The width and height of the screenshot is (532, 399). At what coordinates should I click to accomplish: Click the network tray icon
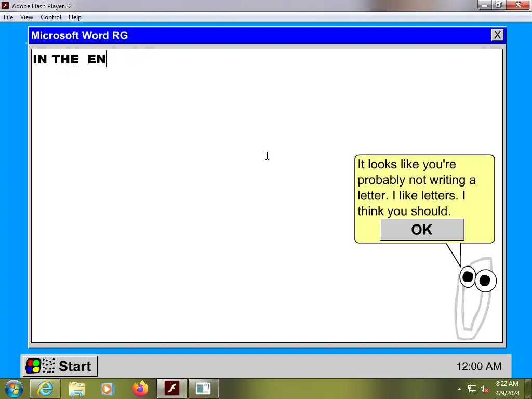coord(472,389)
